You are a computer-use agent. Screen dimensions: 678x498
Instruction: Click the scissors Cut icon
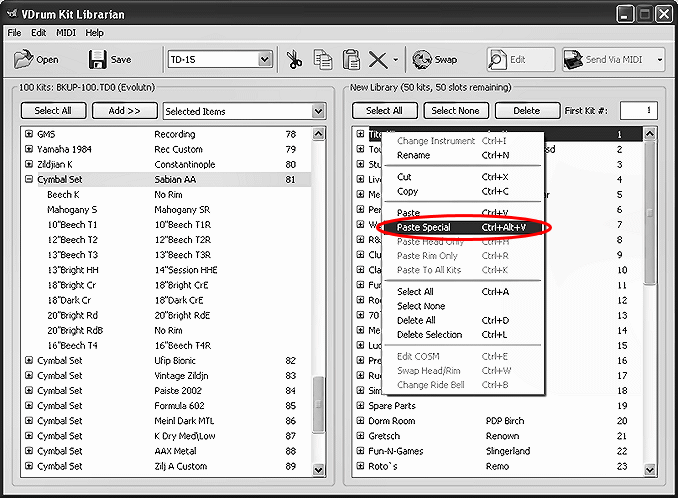[295, 60]
